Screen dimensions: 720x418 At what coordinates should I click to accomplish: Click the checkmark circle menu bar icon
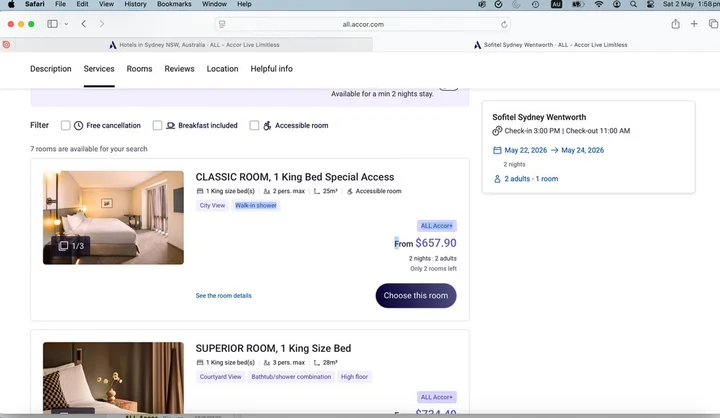(498, 4)
